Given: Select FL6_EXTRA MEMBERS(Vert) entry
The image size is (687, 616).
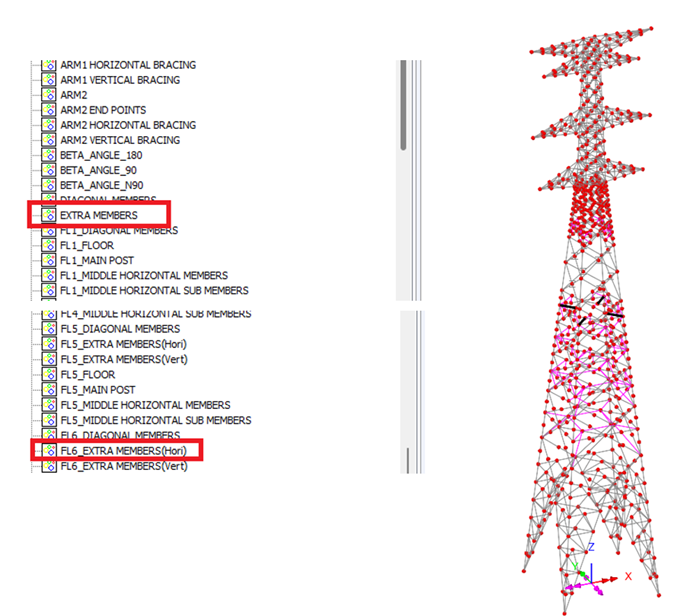Looking at the screenshot, I should click(124, 466).
